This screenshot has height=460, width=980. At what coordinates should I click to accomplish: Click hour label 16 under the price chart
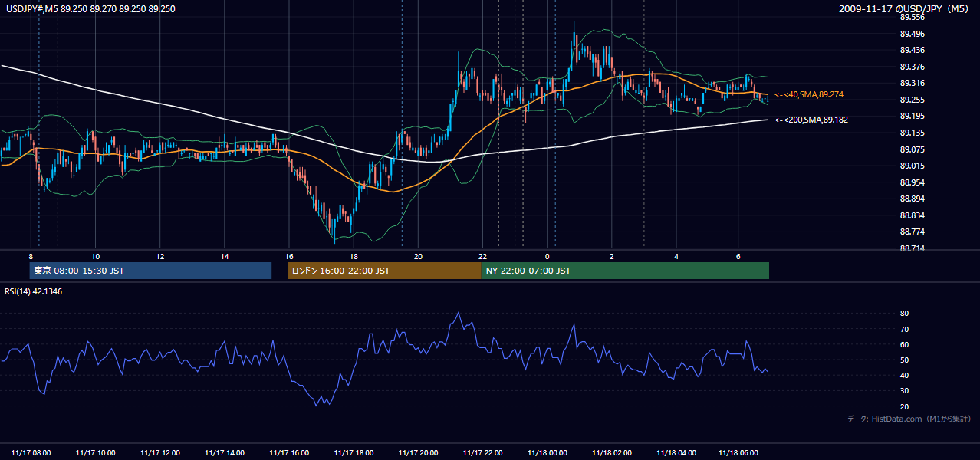(288, 256)
